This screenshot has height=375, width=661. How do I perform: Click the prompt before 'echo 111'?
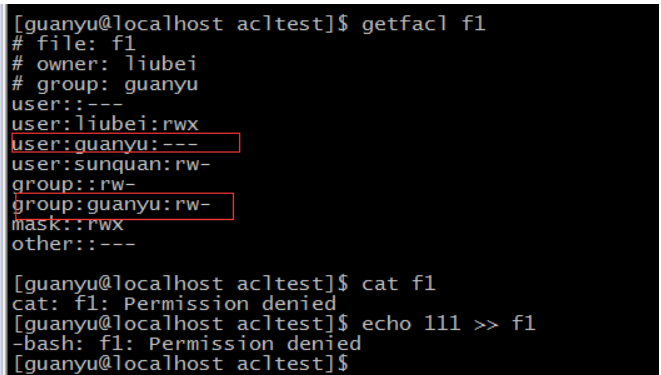click(x=181, y=324)
